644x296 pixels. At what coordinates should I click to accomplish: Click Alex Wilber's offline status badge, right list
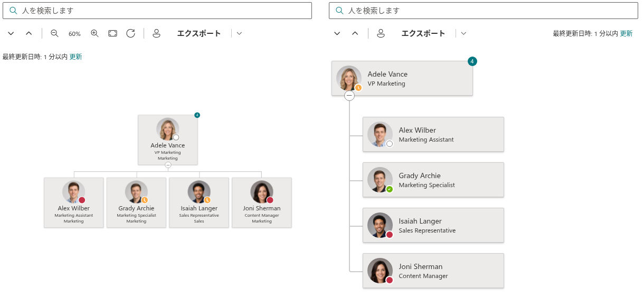[390, 144]
